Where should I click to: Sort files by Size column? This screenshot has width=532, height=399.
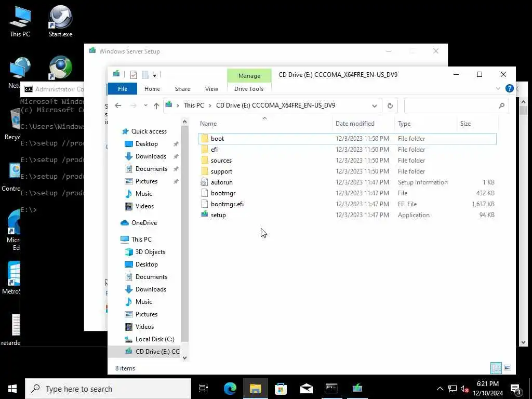click(477, 124)
